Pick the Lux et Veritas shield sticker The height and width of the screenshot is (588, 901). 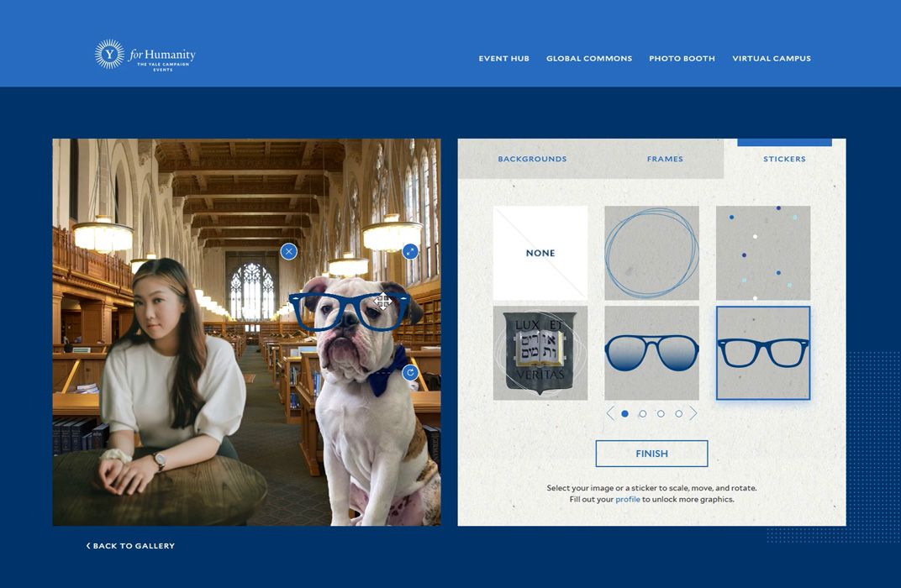pyautogui.click(x=540, y=353)
